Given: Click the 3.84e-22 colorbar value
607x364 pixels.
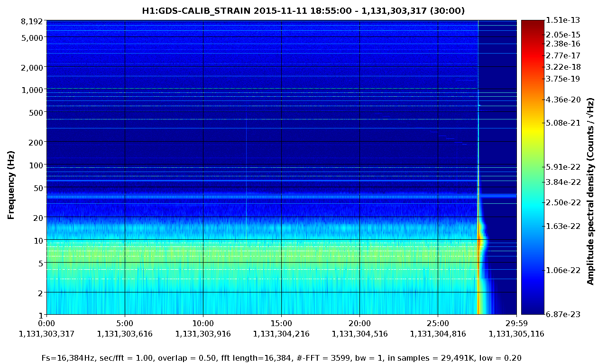Looking at the screenshot, I should point(563,182).
